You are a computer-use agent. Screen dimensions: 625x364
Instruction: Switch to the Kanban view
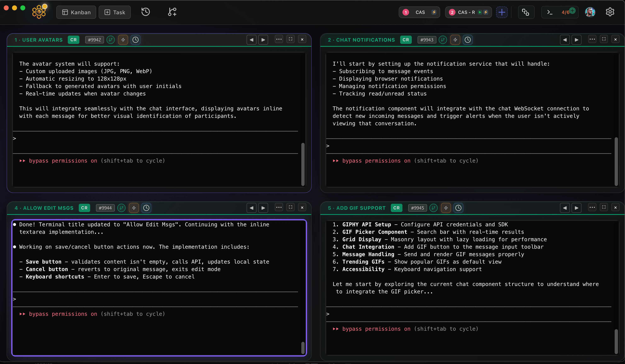76,12
